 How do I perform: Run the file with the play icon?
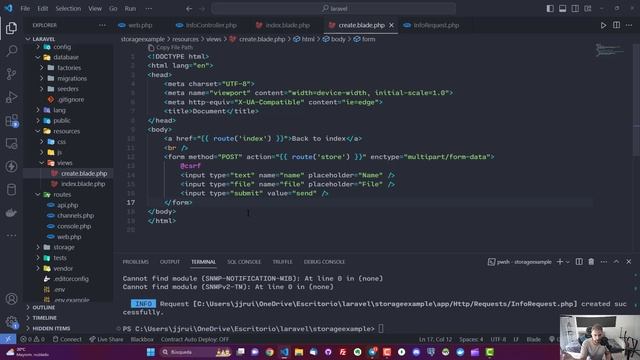(x=603, y=25)
